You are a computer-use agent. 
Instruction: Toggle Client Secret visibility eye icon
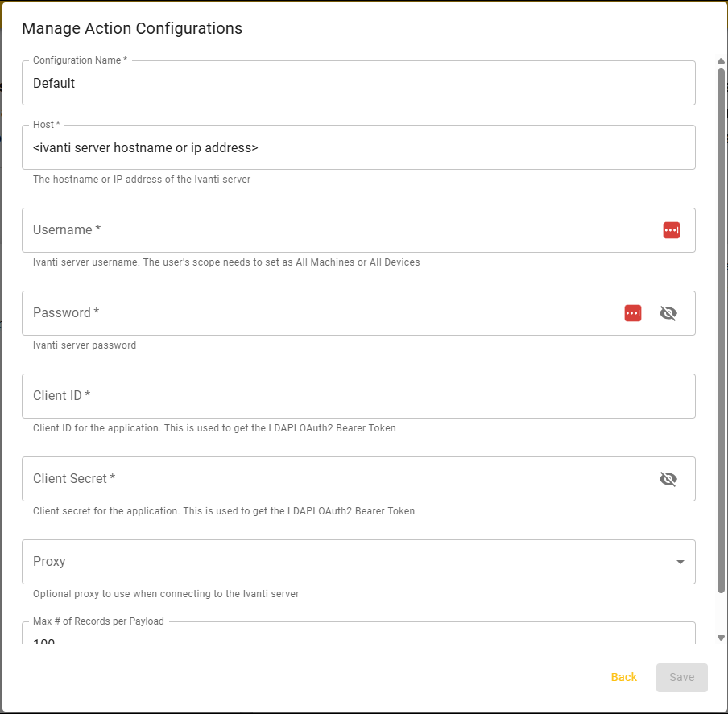click(x=668, y=479)
